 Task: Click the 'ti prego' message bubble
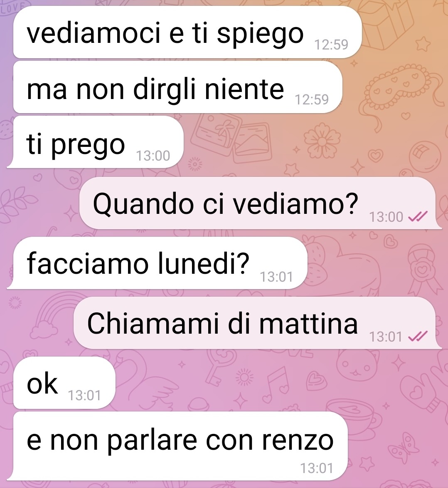pos(96,142)
